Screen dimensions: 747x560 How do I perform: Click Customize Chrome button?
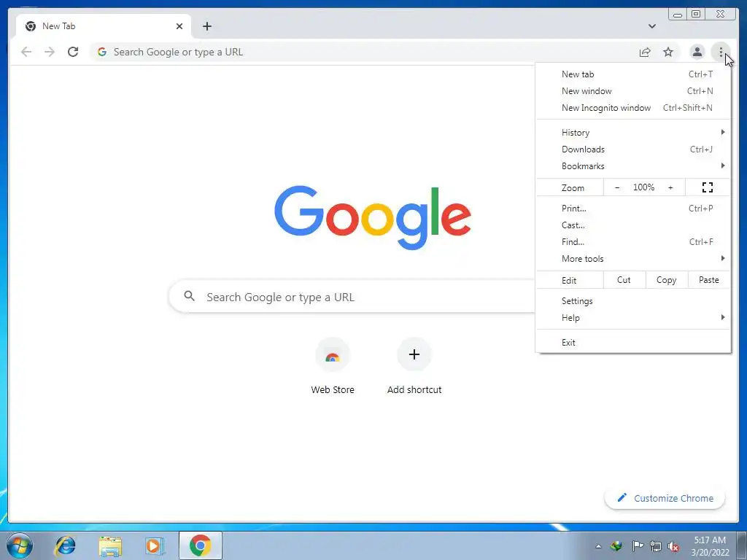(665, 498)
